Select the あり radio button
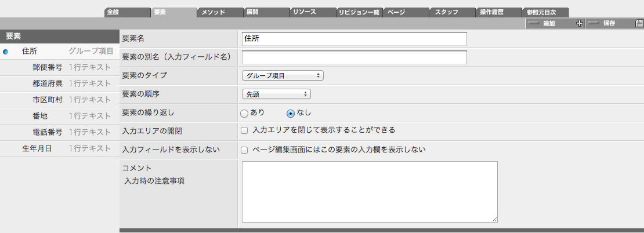This screenshot has width=644, height=233. point(244,113)
